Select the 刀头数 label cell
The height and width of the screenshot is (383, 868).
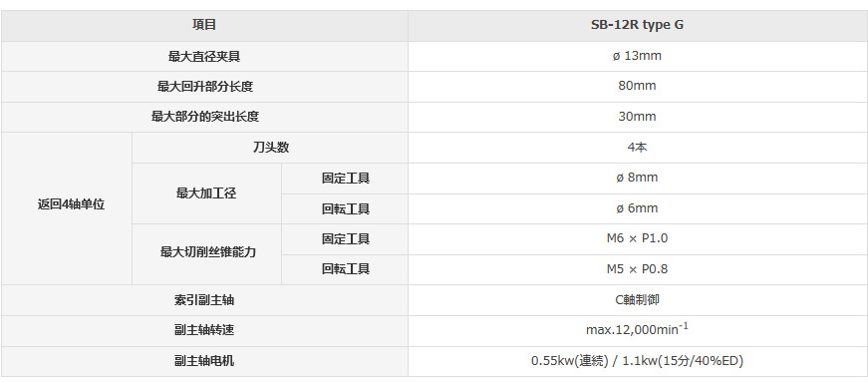[x=270, y=148]
